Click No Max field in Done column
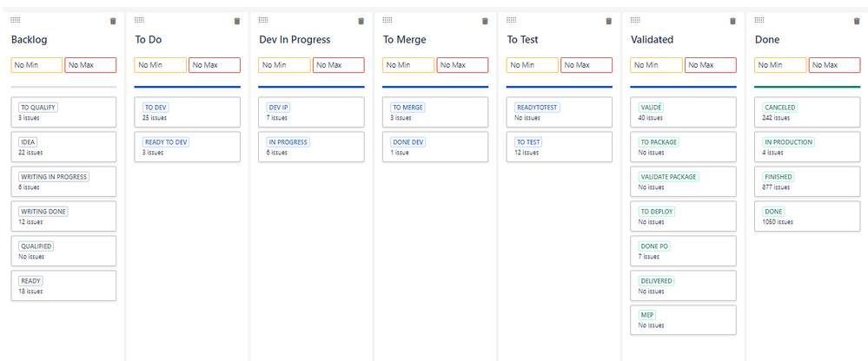868x361 pixels. (x=835, y=65)
